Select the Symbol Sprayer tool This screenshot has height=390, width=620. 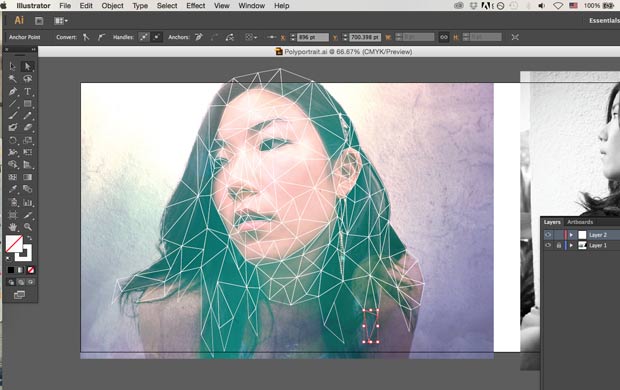(13, 203)
